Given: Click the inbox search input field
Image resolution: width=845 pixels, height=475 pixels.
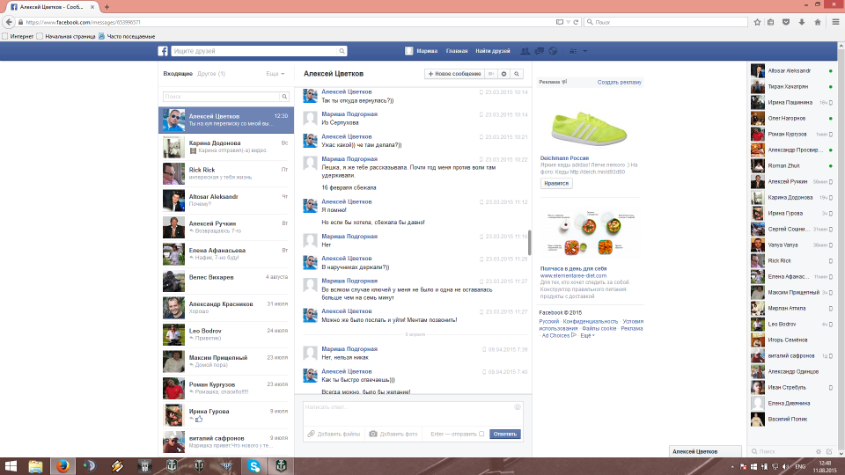Looking at the screenshot, I should [x=221, y=97].
